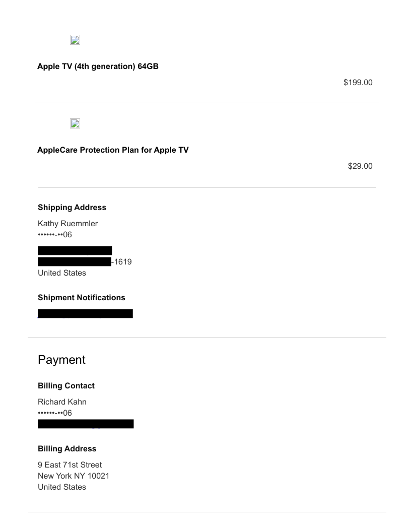
Task: Click the redacted block under Richard Kahn
Action: (86, 424)
